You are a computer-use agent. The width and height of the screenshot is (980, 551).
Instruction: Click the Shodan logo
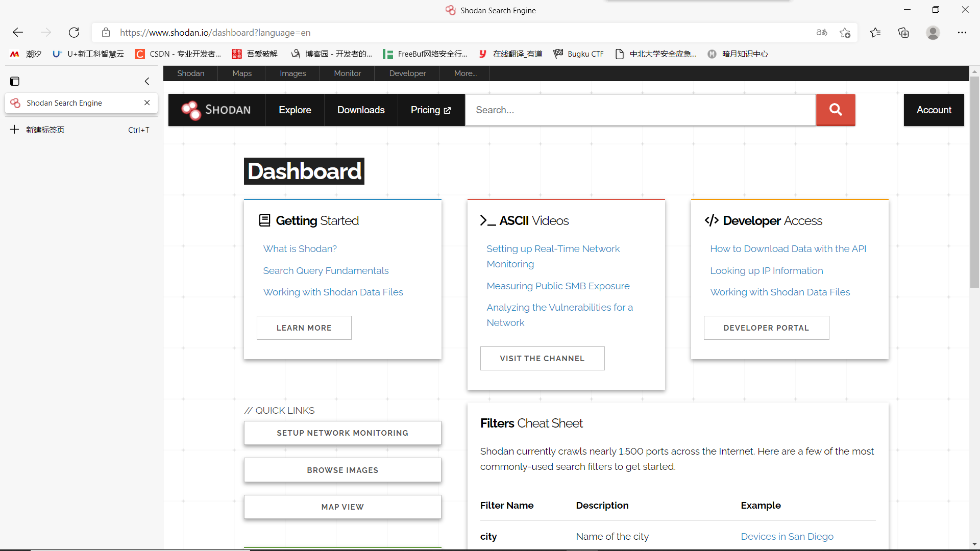216,110
